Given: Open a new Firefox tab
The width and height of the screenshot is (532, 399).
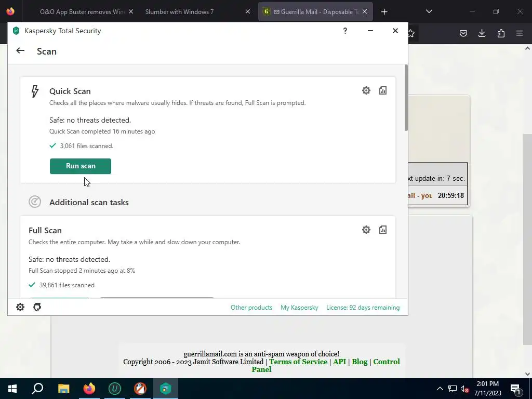Looking at the screenshot, I should coord(384,12).
